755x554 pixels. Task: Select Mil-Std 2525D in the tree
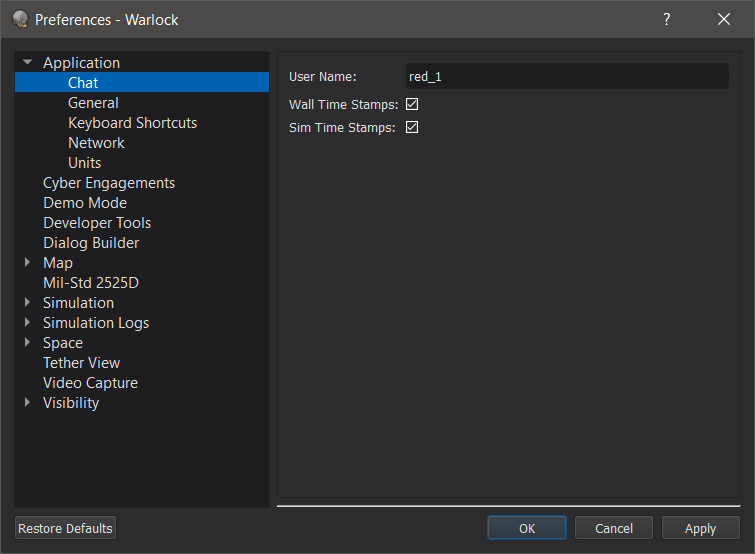point(91,283)
